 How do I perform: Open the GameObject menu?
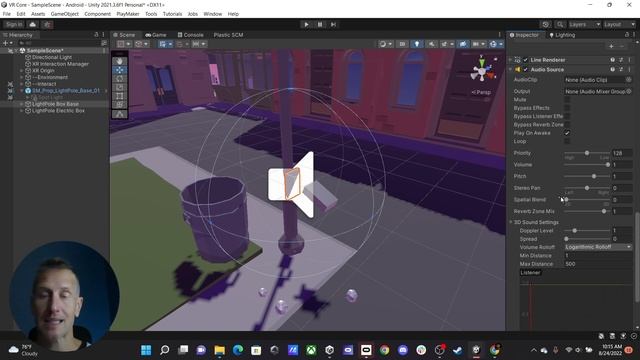pyautogui.click(x=64, y=14)
